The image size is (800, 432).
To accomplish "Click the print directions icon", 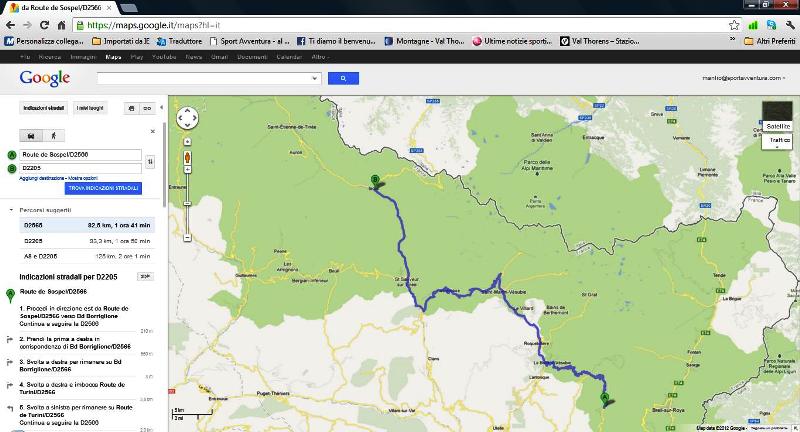I will point(131,107).
